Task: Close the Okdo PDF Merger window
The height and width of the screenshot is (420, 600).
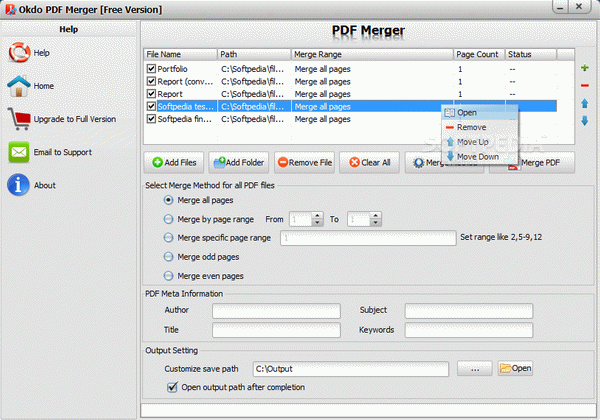Action: tap(579, 7)
